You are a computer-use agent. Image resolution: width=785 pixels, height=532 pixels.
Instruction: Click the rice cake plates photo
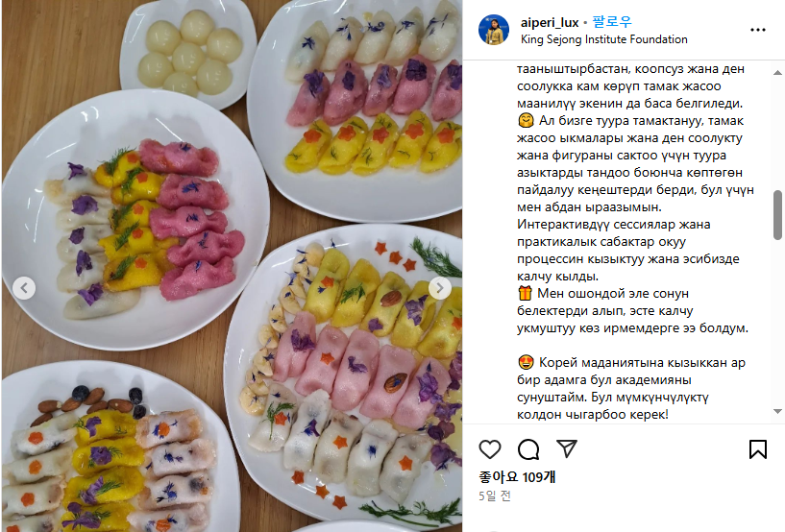click(x=232, y=266)
